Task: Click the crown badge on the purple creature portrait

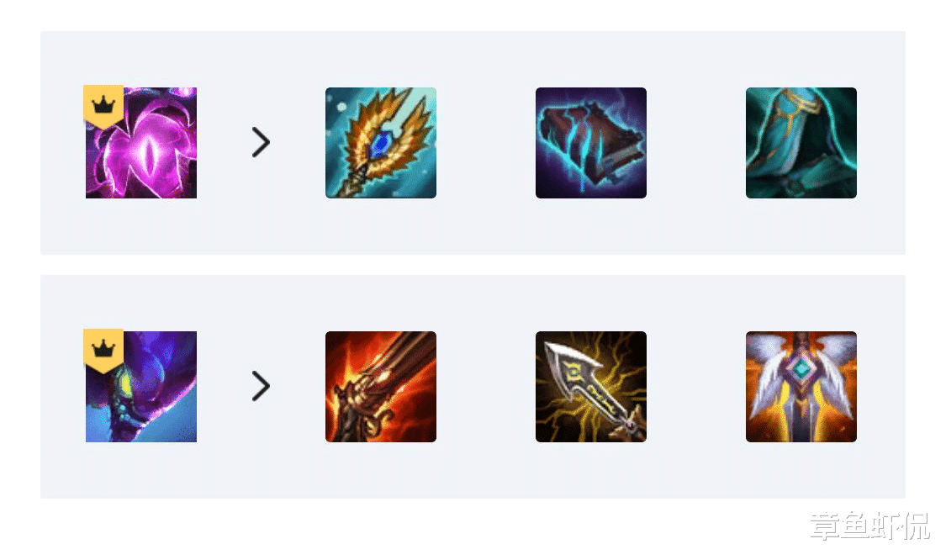Action: point(103,350)
